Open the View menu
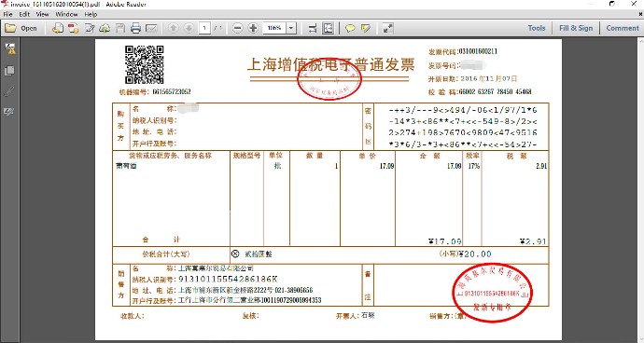The height and width of the screenshot is (343, 644). [x=42, y=14]
